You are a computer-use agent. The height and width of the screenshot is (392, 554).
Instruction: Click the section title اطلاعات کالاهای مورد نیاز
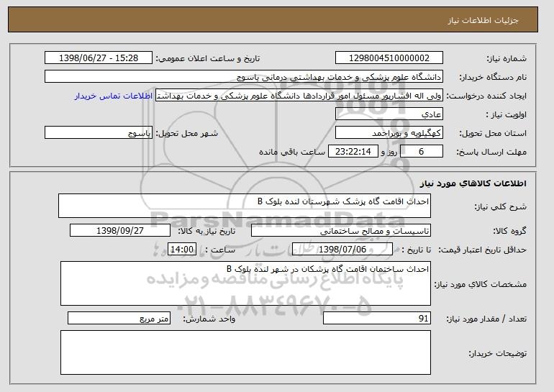pos(473,183)
